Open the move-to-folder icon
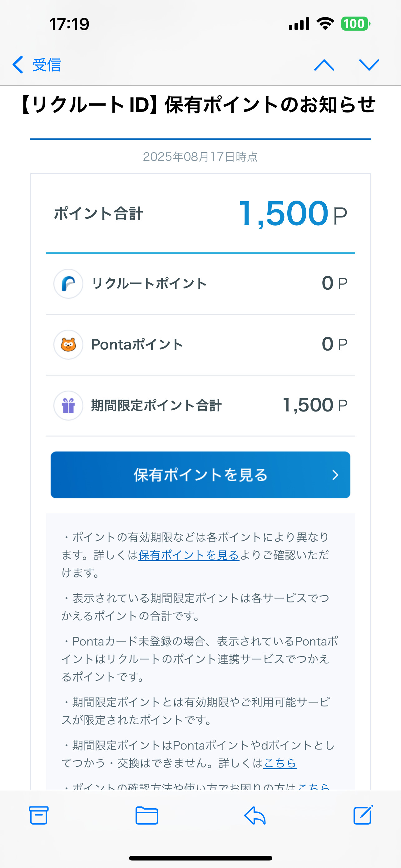401x868 pixels. (146, 816)
